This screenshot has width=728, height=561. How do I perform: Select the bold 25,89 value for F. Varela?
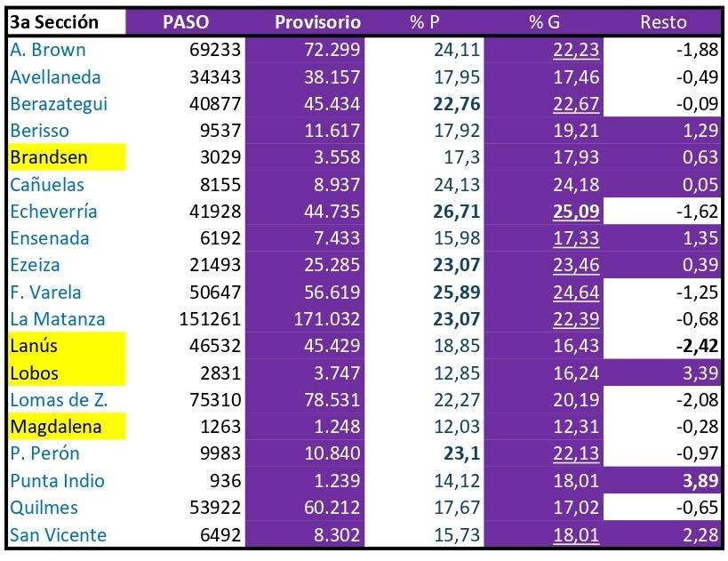pyautogui.click(x=456, y=293)
